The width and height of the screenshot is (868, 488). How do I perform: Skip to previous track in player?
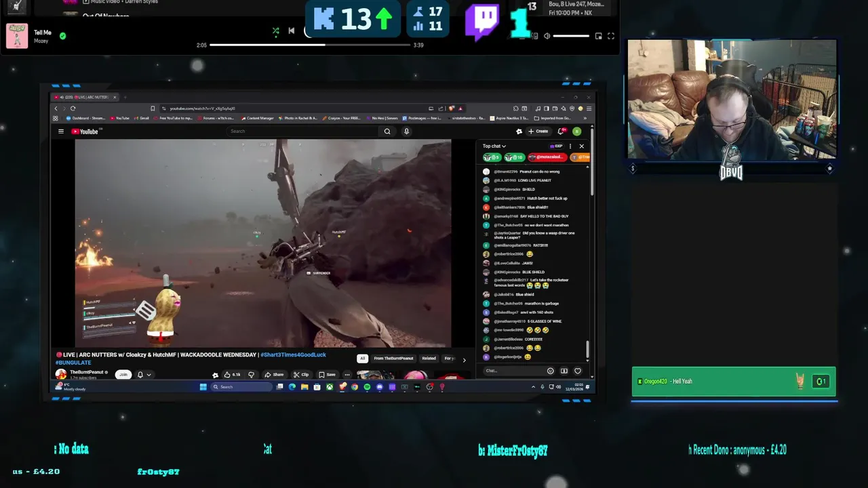(292, 30)
